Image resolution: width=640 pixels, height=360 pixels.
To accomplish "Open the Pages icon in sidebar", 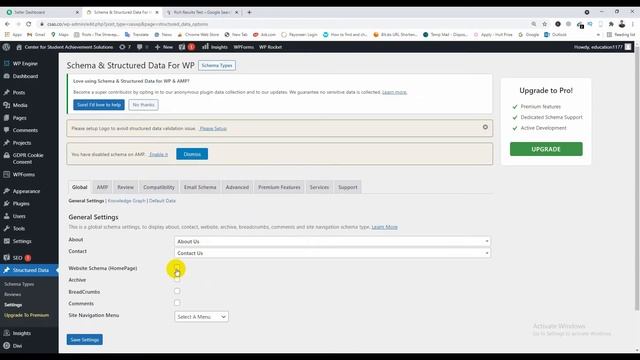I will 7,118.
